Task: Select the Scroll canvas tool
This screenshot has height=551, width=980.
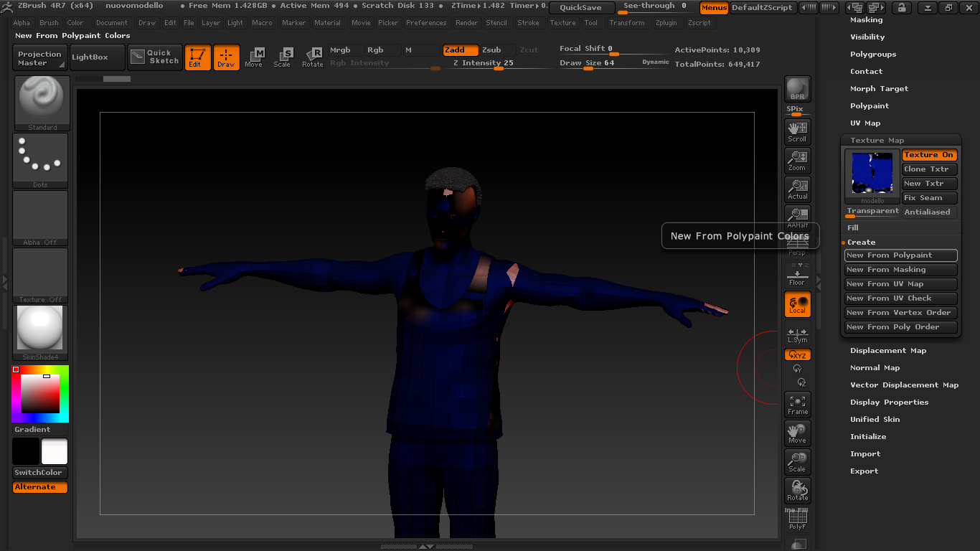Action: tap(797, 131)
